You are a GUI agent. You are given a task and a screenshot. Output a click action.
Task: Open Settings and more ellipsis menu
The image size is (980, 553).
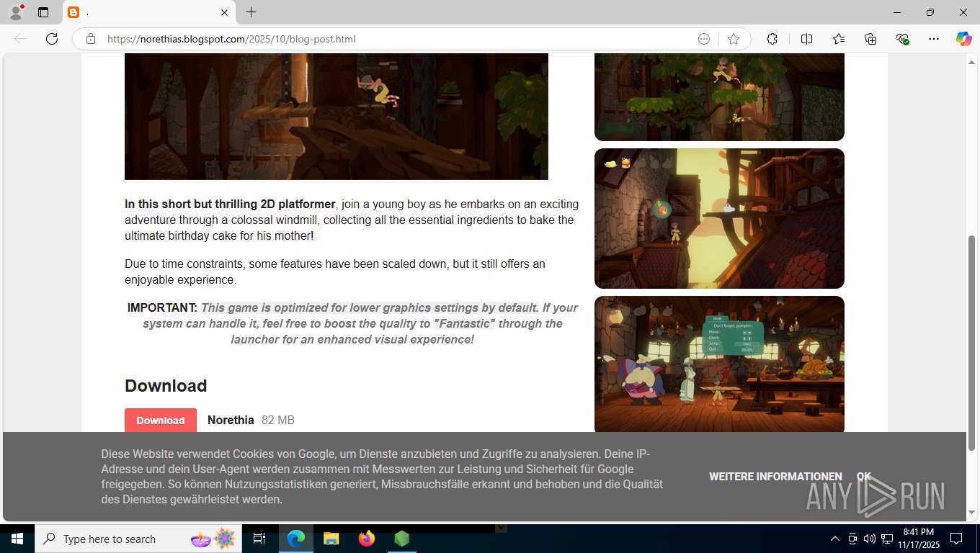click(934, 39)
